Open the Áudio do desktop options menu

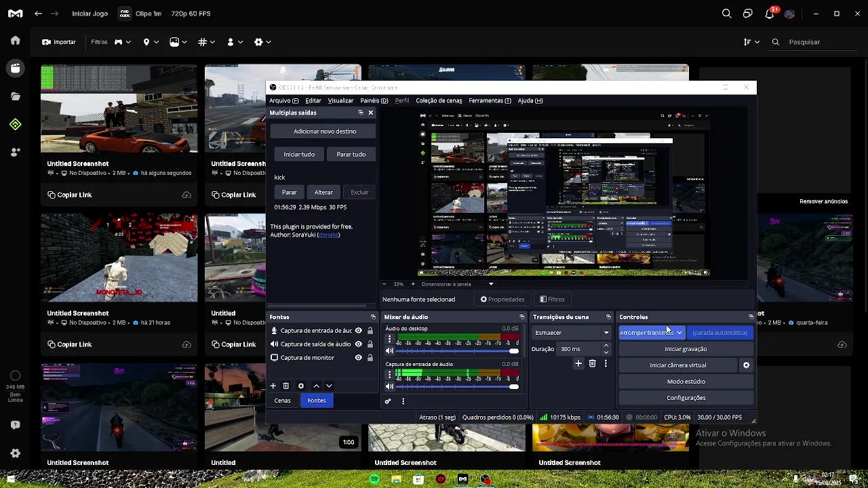[x=389, y=338]
